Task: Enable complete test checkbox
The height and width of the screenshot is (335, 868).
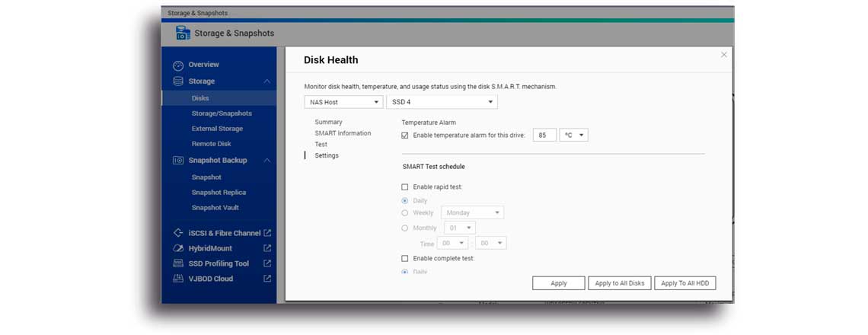Action: [x=405, y=259]
